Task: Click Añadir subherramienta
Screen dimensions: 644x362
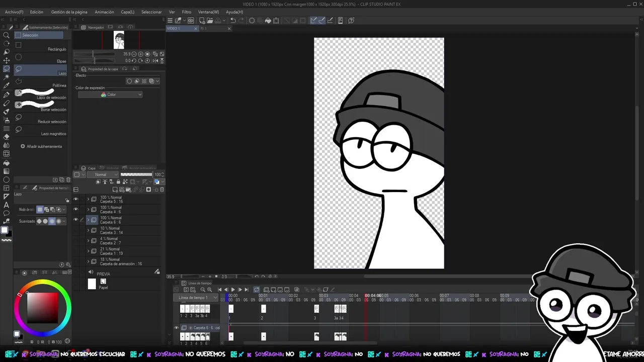Action: pyautogui.click(x=41, y=146)
